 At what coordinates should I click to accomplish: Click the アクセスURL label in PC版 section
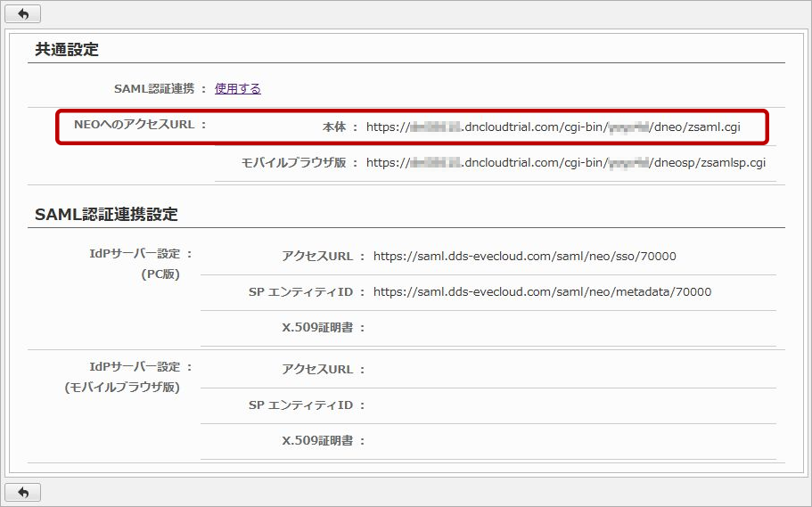click(317, 257)
